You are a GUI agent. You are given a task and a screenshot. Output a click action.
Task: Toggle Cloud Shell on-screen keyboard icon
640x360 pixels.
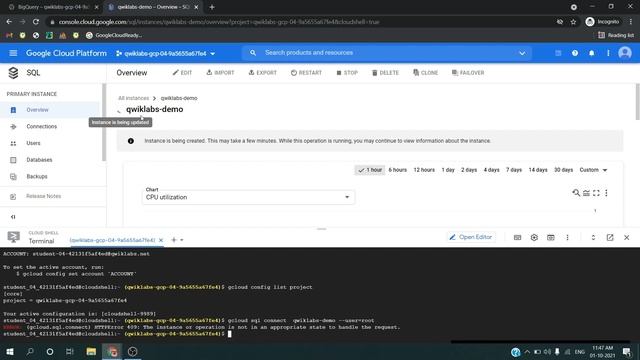[517, 238]
